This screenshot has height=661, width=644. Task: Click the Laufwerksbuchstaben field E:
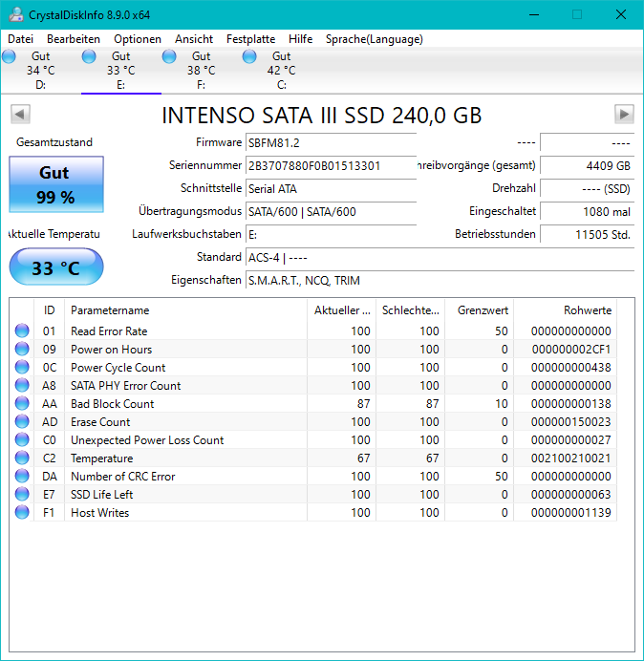point(331,234)
